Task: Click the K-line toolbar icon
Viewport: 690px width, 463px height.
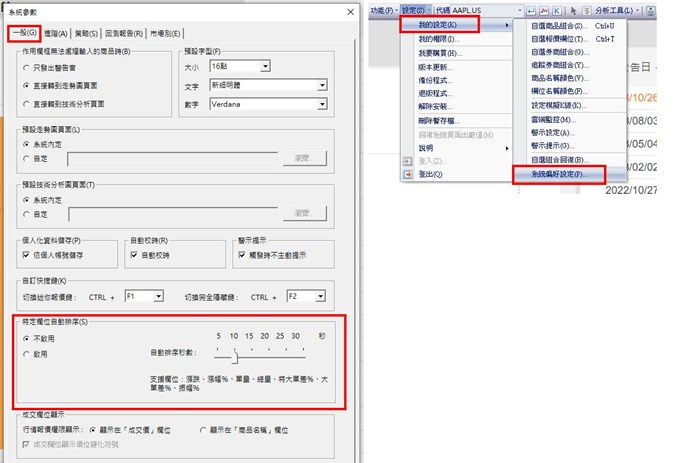Action: pyautogui.click(x=557, y=11)
